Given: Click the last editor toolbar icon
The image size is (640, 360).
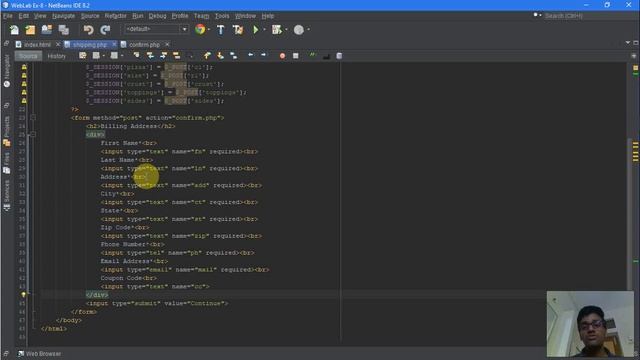Looking at the screenshot, I should coord(339,56).
